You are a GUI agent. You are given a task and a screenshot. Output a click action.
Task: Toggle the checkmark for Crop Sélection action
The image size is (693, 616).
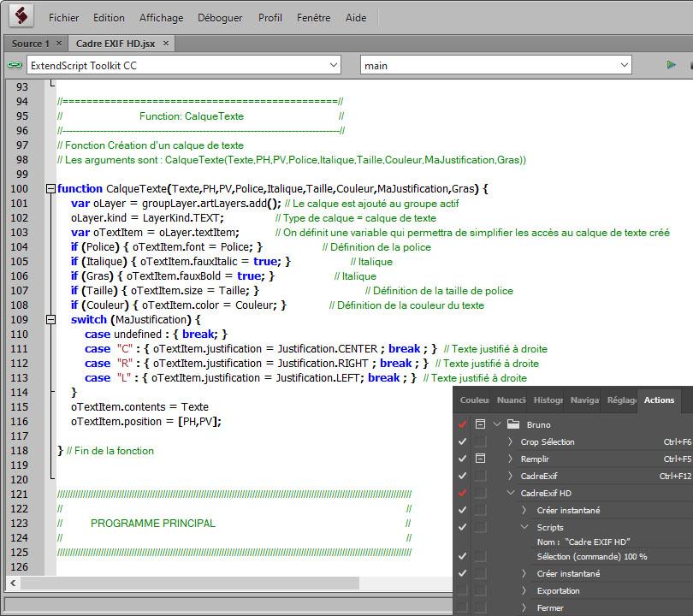(463, 441)
